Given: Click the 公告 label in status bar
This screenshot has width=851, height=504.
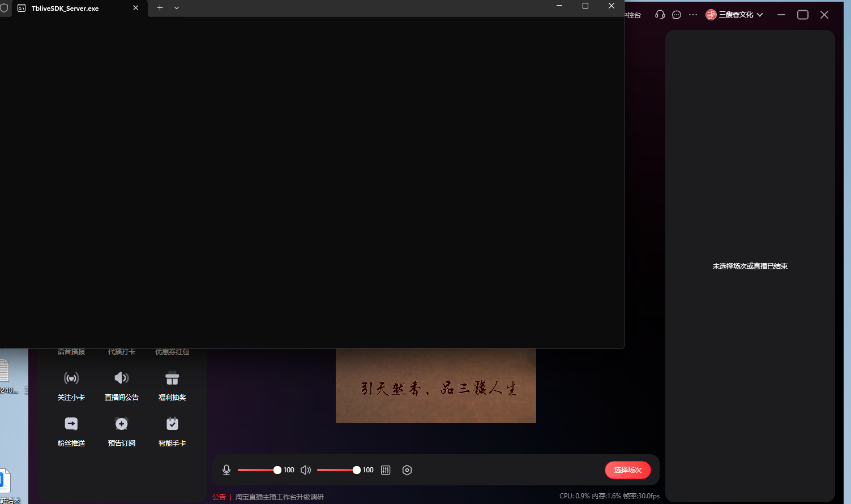Looking at the screenshot, I should click(x=219, y=497).
